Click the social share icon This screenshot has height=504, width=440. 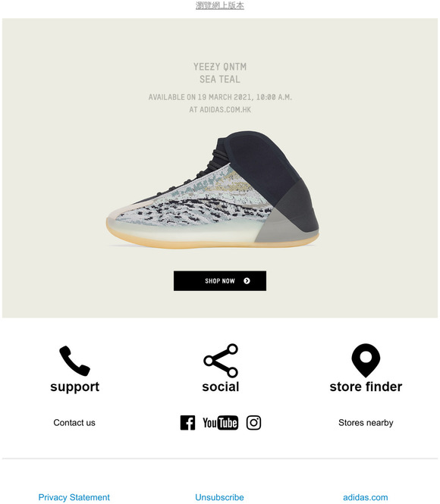(x=221, y=360)
